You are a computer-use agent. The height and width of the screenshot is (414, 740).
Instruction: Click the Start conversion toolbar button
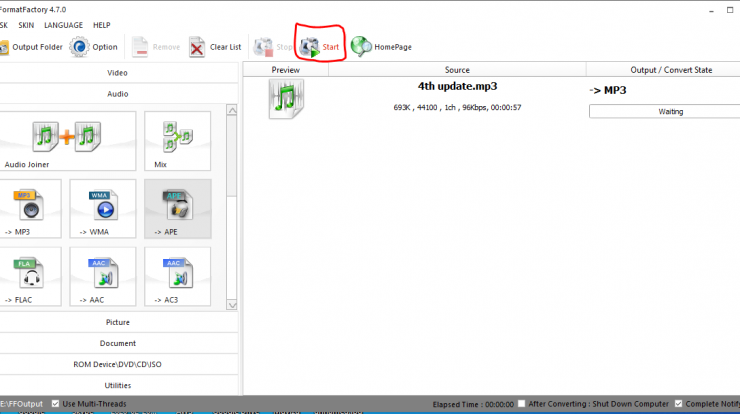(x=320, y=47)
